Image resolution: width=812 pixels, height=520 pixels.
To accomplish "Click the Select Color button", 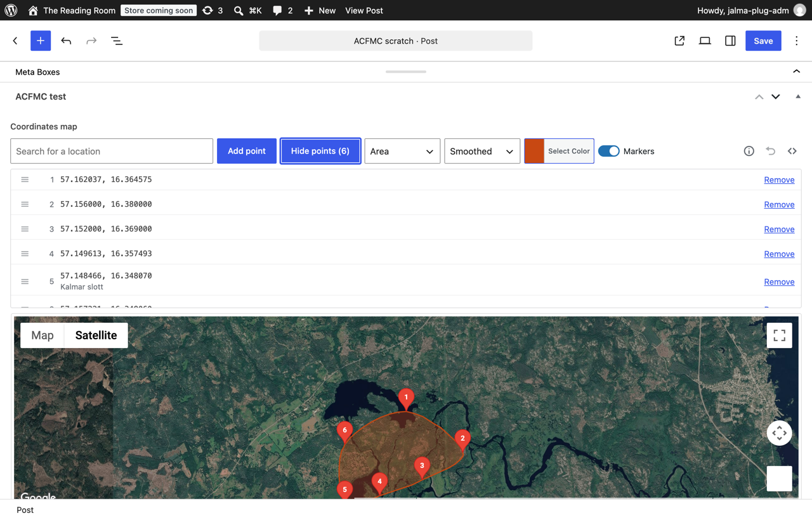I will click(x=569, y=151).
